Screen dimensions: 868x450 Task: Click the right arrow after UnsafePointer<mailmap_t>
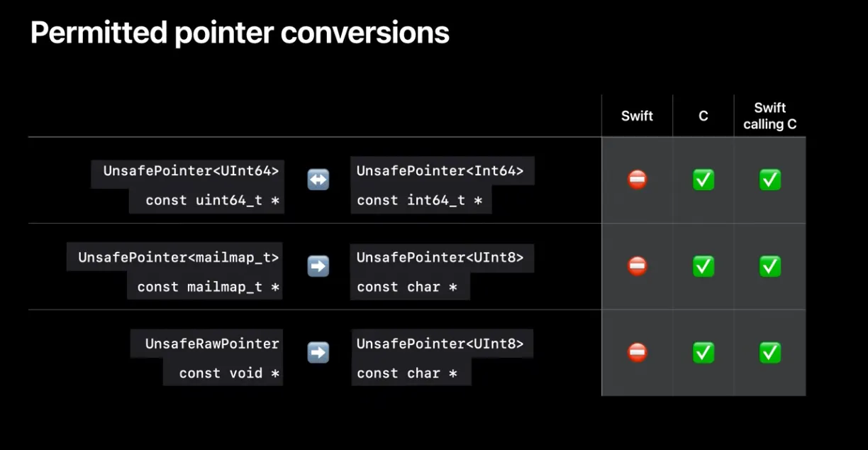(x=318, y=266)
